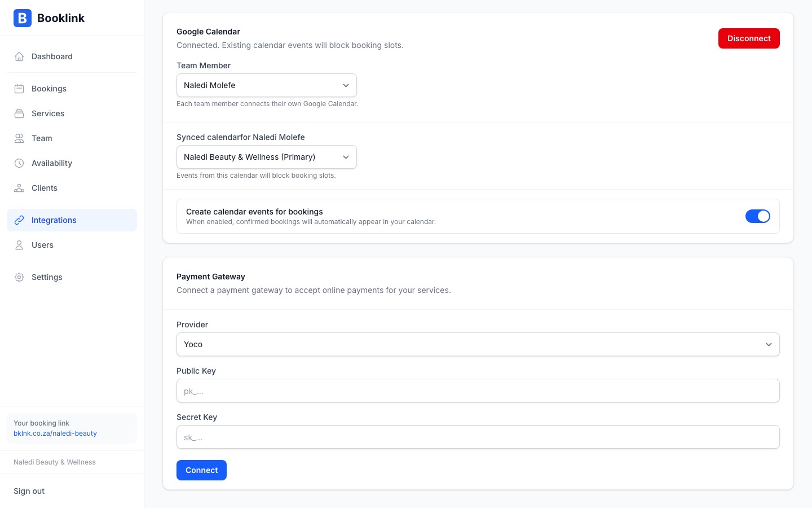Open the Dashboard home icon

click(19, 56)
